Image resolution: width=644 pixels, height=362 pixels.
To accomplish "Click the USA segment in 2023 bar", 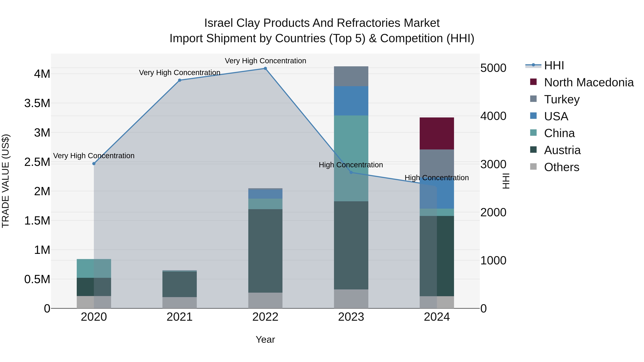I will point(351,101).
